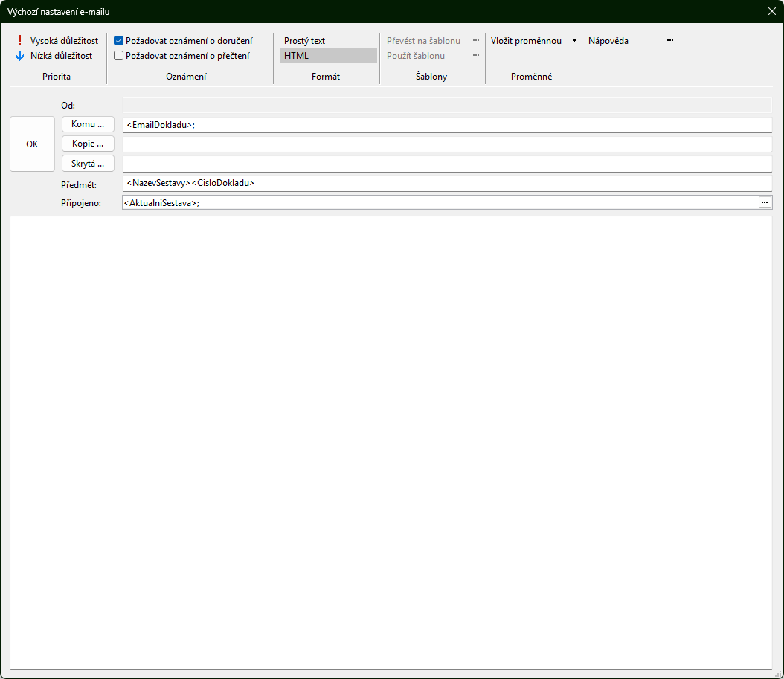Click the blue Low importance arrow icon
784x679 pixels.
[x=20, y=55]
